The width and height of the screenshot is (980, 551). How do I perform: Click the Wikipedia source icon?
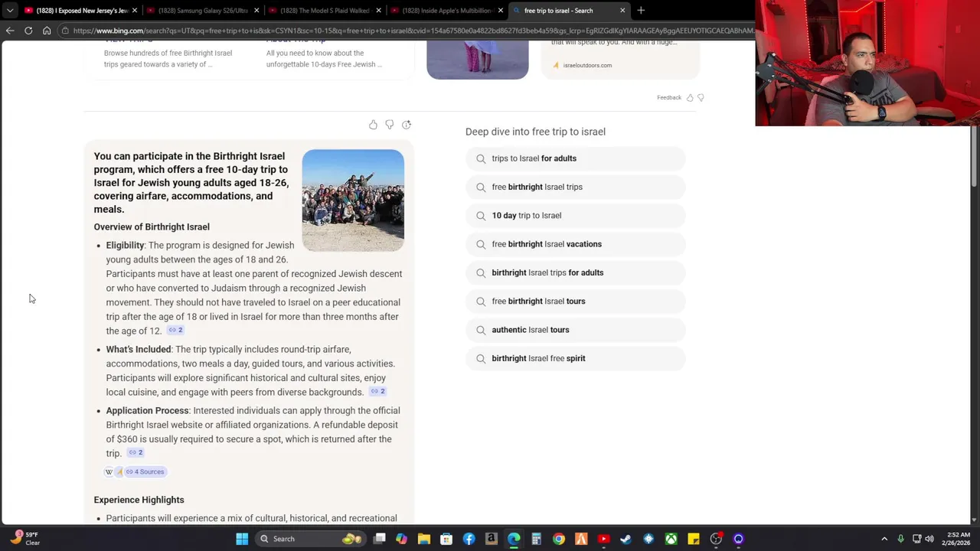(109, 471)
